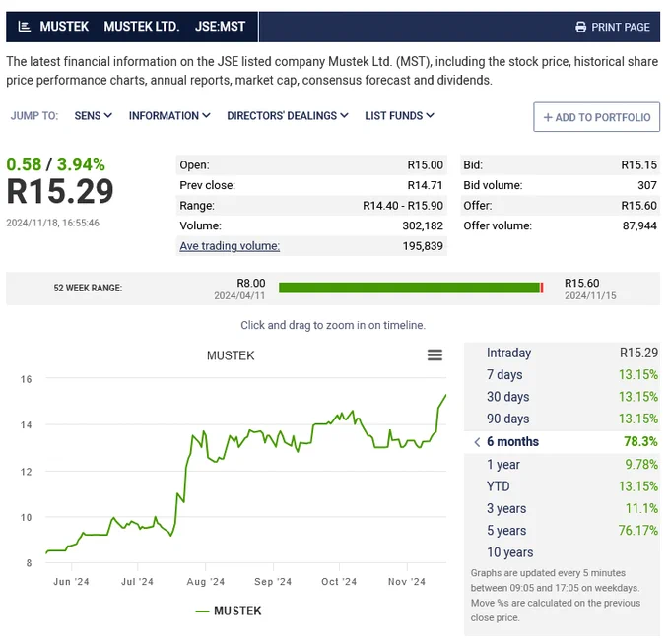Click the 52-week low R8.00
This screenshot has width=670, height=644.
[251, 284]
